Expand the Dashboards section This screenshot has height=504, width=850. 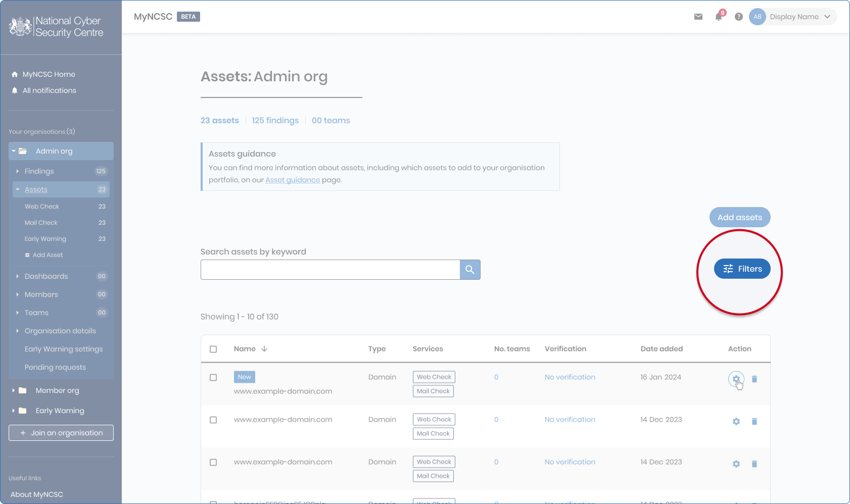point(18,276)
